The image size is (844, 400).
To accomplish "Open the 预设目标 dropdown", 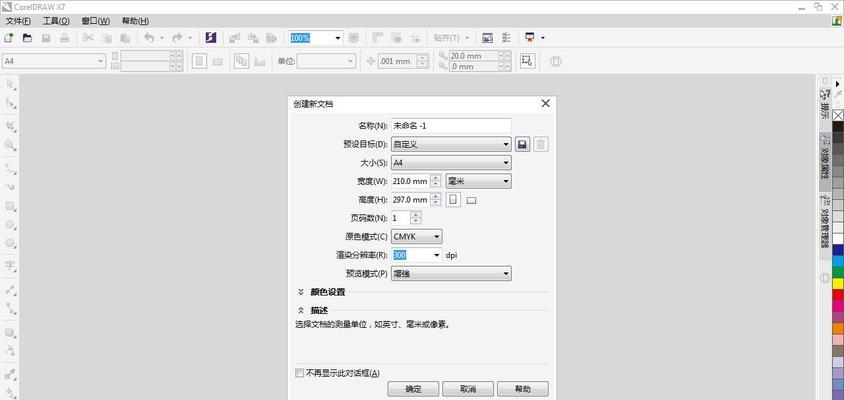I will pyautogui.click(x=451, y=144).
